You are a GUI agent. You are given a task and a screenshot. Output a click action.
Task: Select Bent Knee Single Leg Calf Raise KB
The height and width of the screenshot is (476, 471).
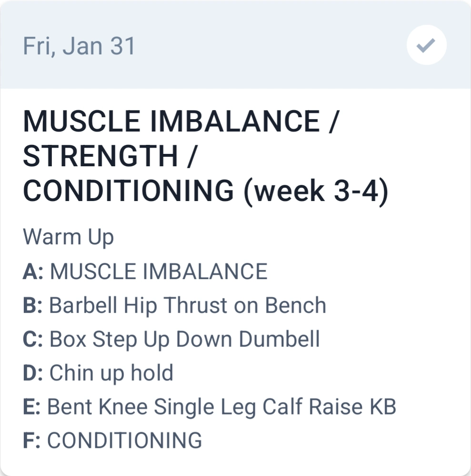pyautogui.click(x=221, y=407)
